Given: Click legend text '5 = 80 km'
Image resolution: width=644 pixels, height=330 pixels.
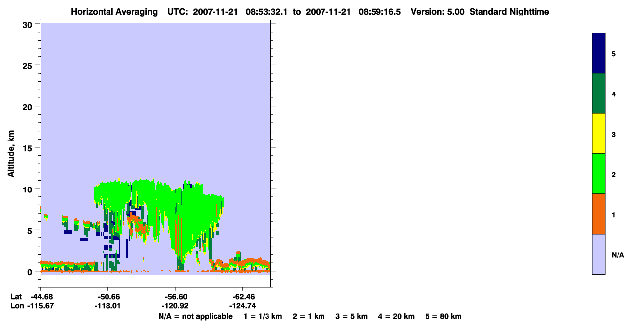Looking at the screenshot, I should point(443,316).
